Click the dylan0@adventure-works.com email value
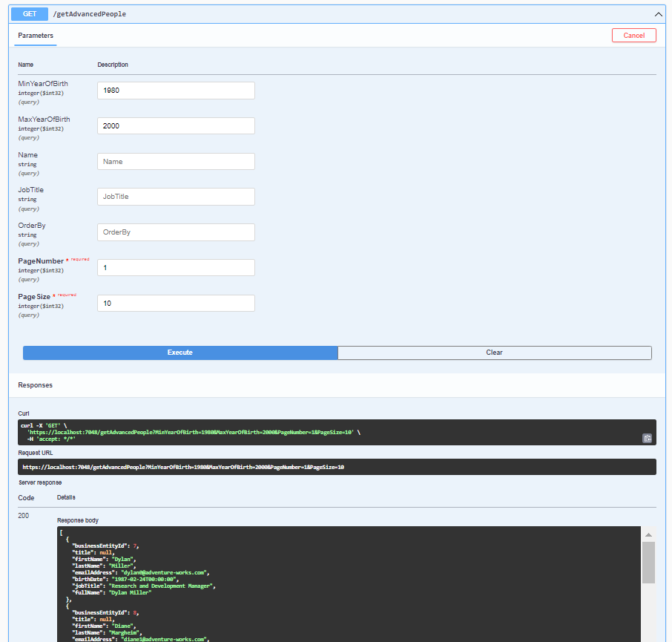 pos(164,572)
